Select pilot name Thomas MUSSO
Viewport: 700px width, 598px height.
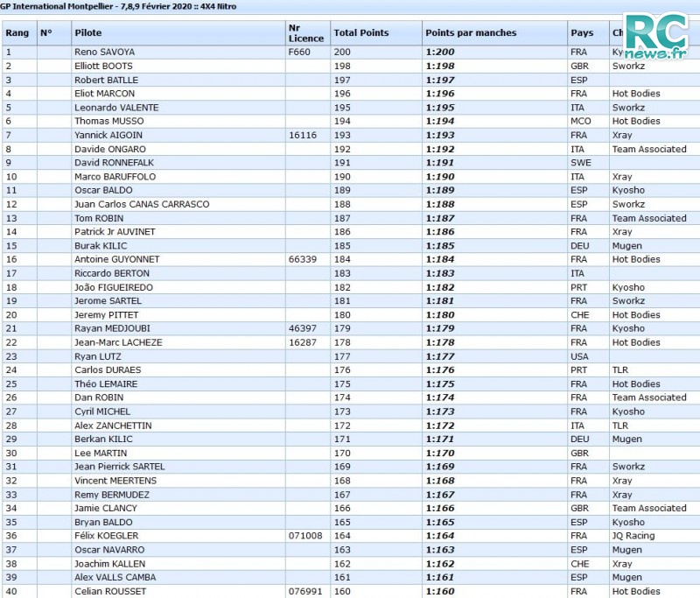(x=108, y=122)
